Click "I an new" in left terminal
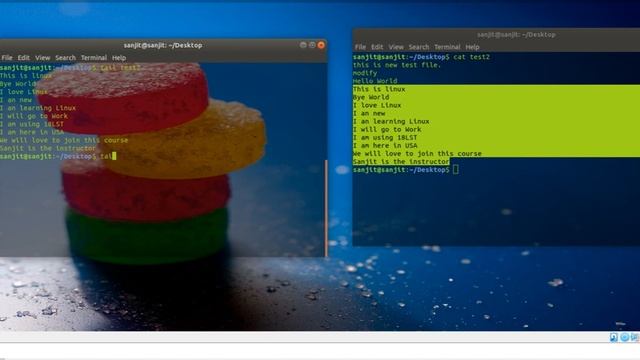The width and height of the screenshot is (640, 360). [16, 100]
